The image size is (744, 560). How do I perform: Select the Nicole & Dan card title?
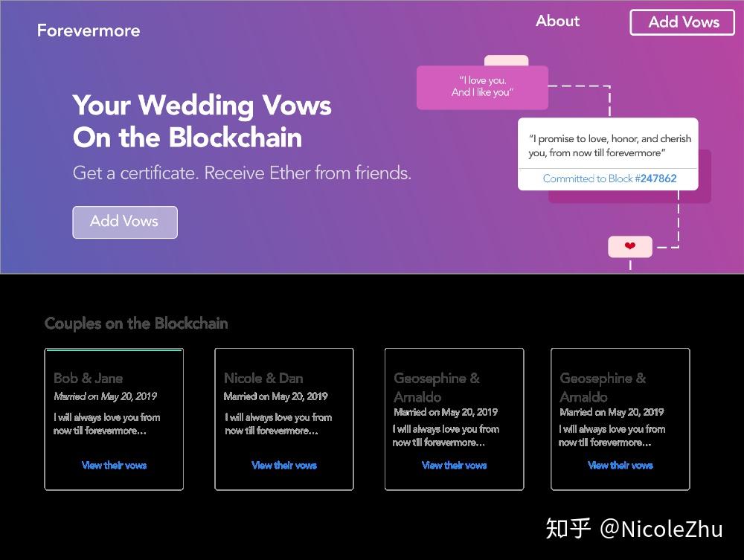click(263, 379)
